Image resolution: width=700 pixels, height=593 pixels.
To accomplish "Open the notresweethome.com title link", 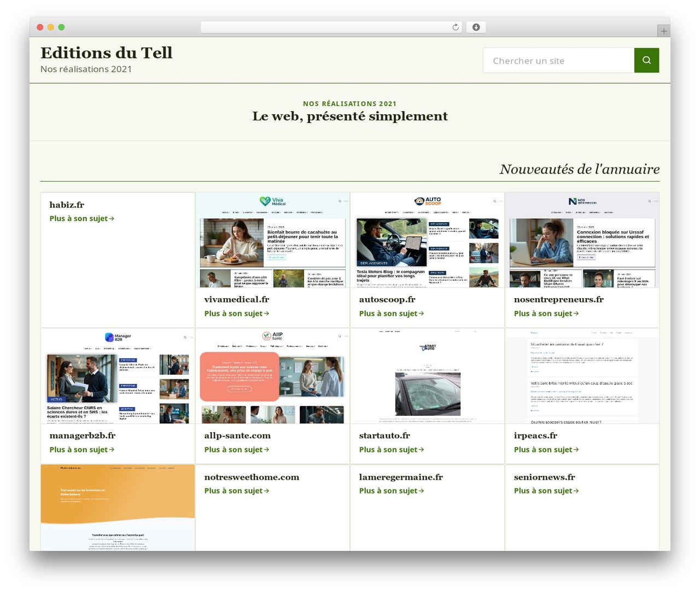I will [252, 477].
